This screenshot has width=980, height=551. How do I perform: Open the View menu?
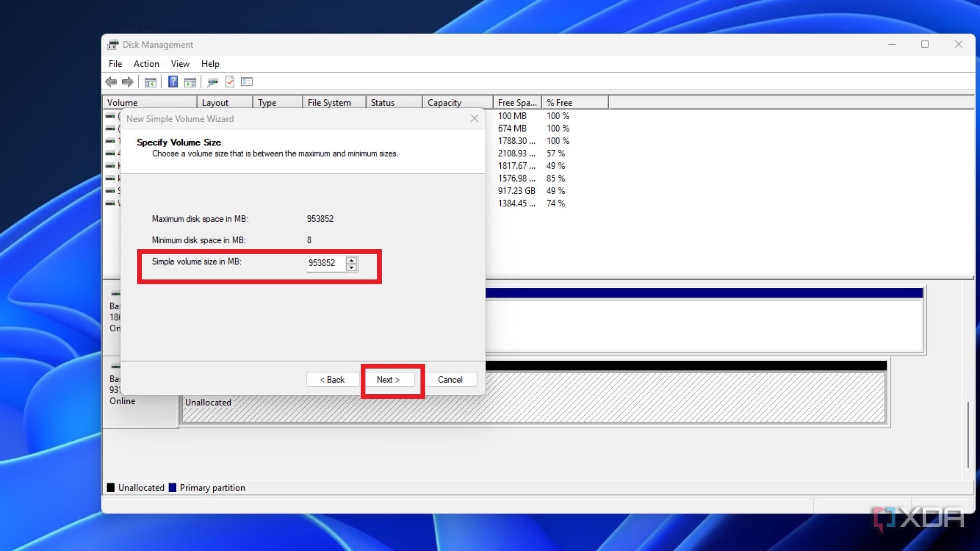[180, 64]
